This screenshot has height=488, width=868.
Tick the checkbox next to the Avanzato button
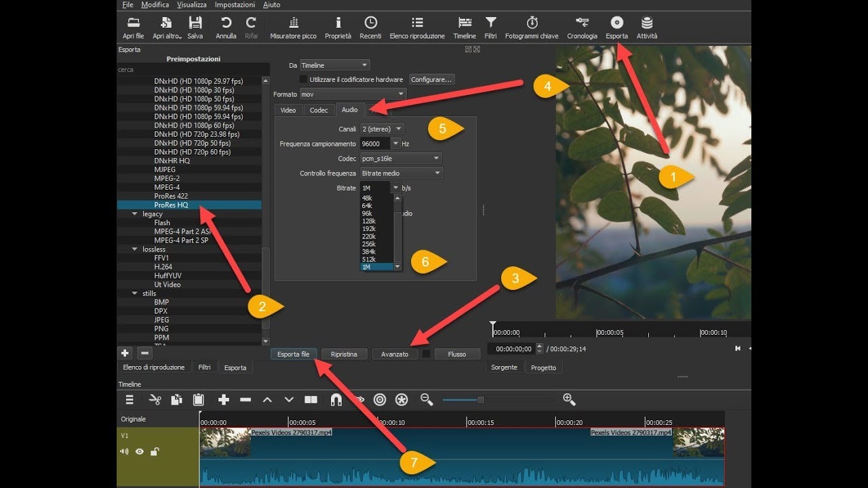426,354
